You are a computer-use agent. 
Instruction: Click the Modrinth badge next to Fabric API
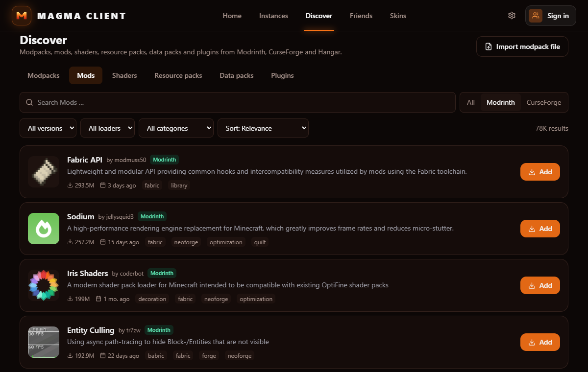click(x=164, y=160)
